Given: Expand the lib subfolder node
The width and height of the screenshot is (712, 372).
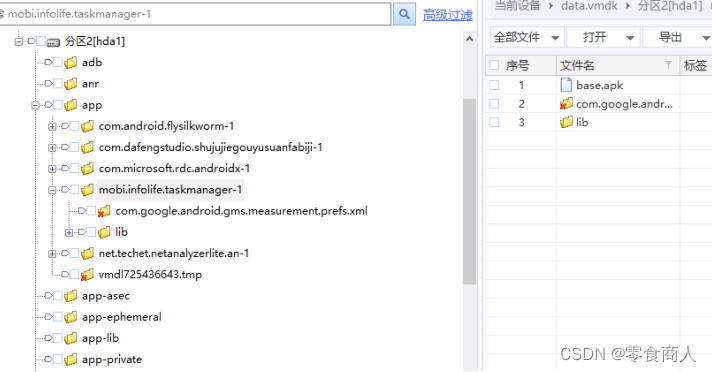Looking at the screenshot, I should coord(69,233).
